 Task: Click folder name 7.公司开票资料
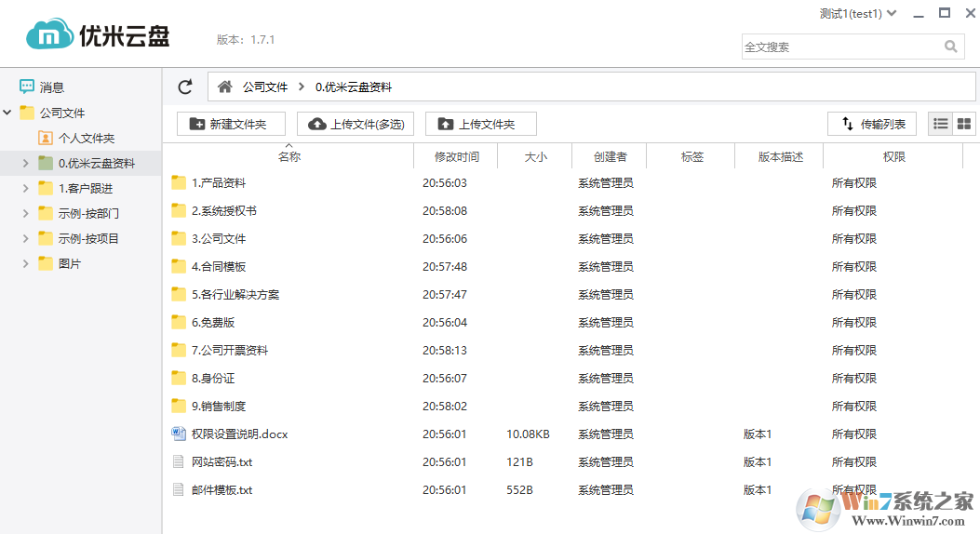click(x=229, y=350)
